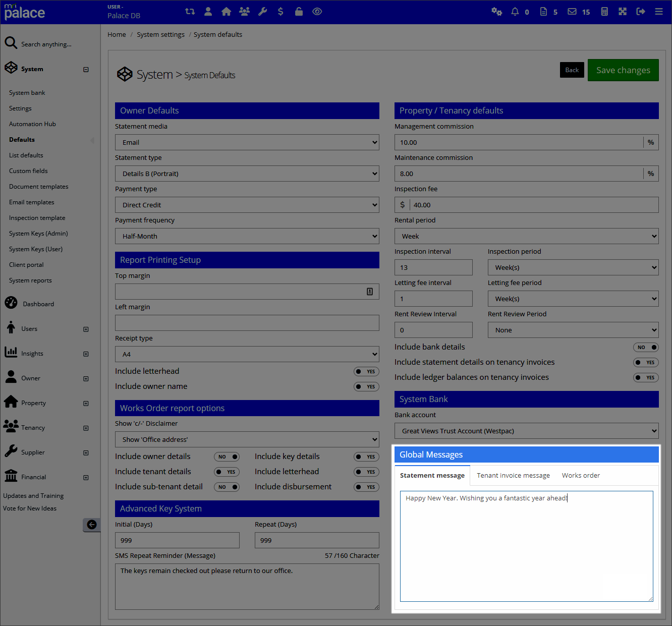Expand the Property sidebar section

coord(86,403)
